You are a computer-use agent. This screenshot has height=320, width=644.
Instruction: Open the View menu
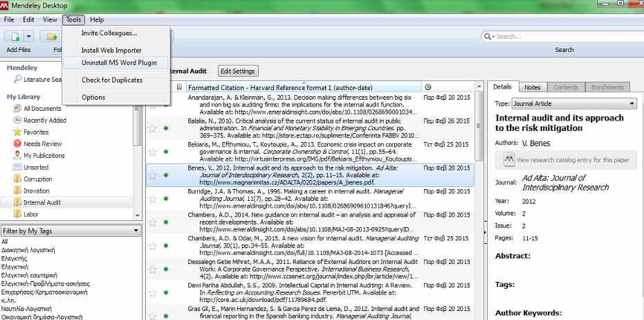[x=50, y=19]
